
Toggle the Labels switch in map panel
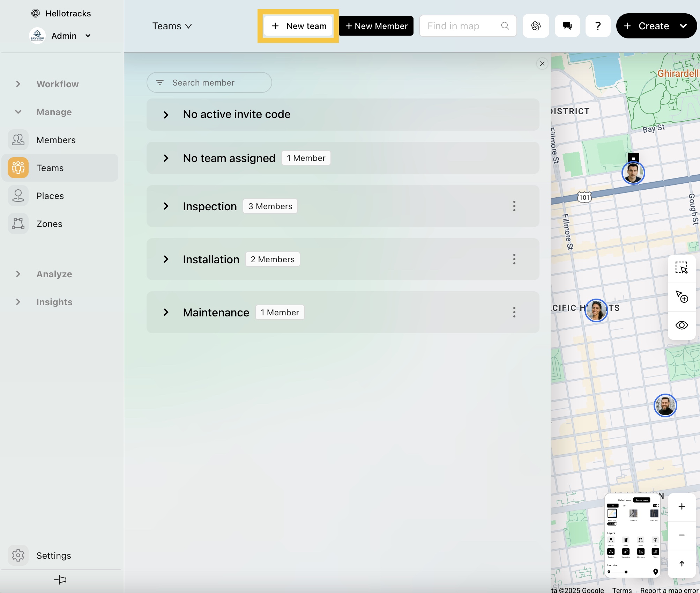(612, 524)
